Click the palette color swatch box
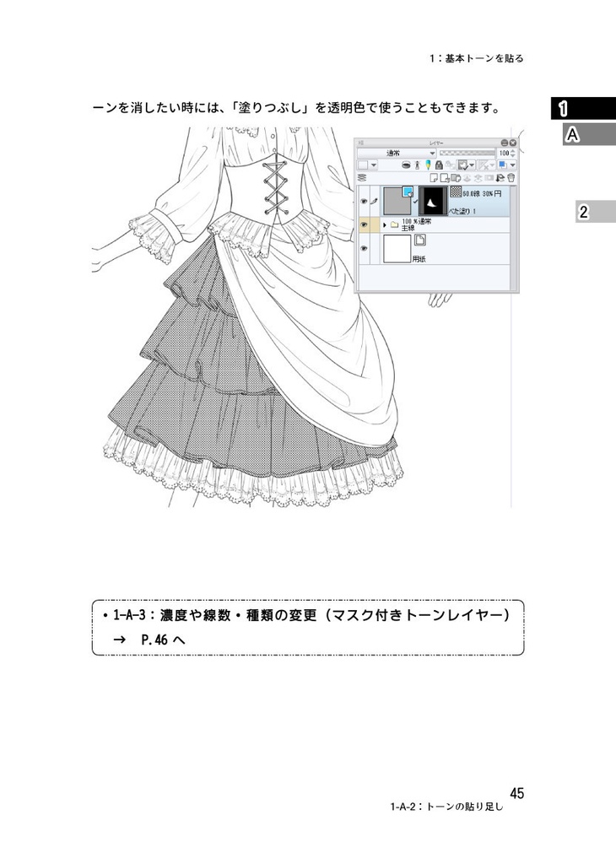This screenshot has height=864, width=616. point(363,165)
